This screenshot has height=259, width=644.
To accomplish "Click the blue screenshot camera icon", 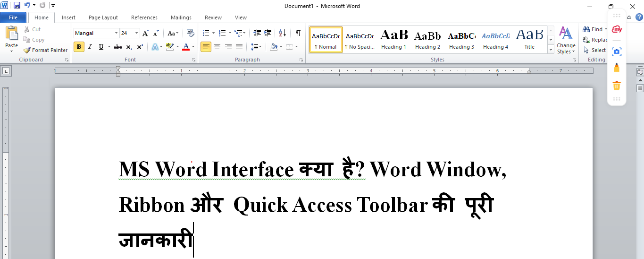I will pos(616,52).
